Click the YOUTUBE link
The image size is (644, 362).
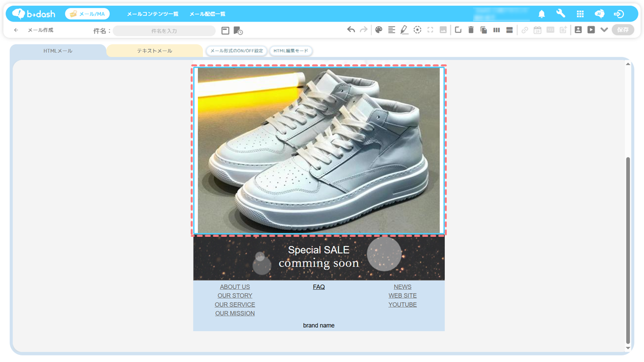pos(403,305)
